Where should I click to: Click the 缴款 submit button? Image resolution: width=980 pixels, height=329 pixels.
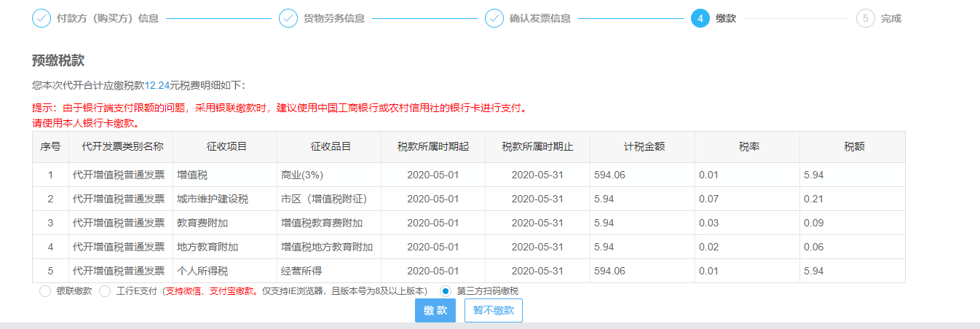[x=435, y=310]
